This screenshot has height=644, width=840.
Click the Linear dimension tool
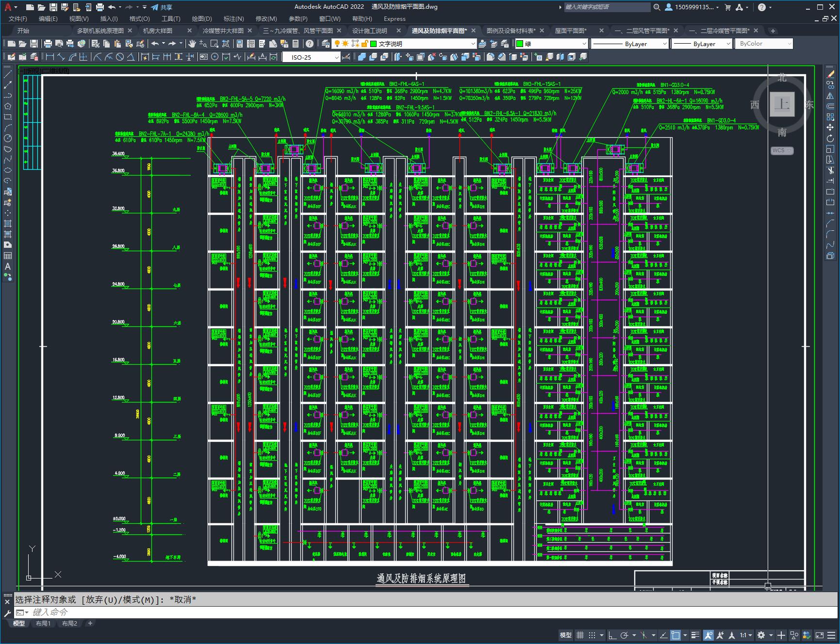[x=50, y=57]
